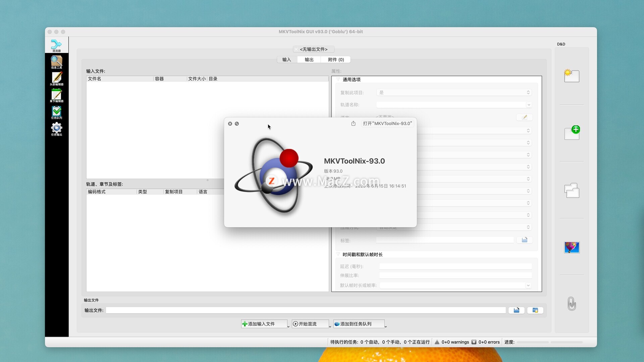
Task: Click the 输出文件 path field
Action: (306, 310)
